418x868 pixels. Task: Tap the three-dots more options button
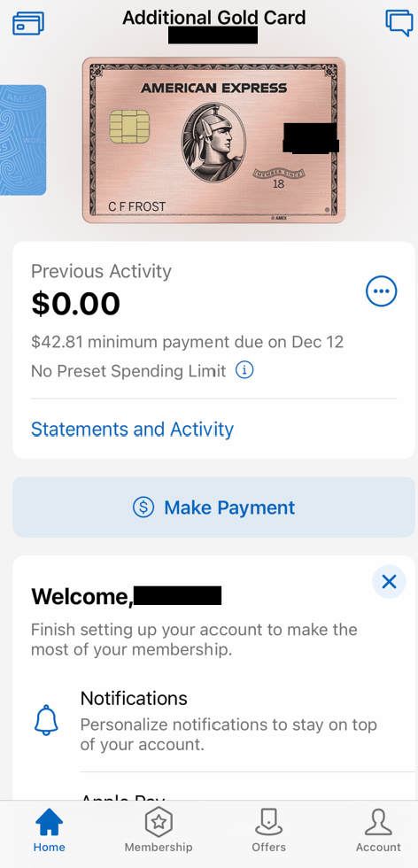point(381,291)
